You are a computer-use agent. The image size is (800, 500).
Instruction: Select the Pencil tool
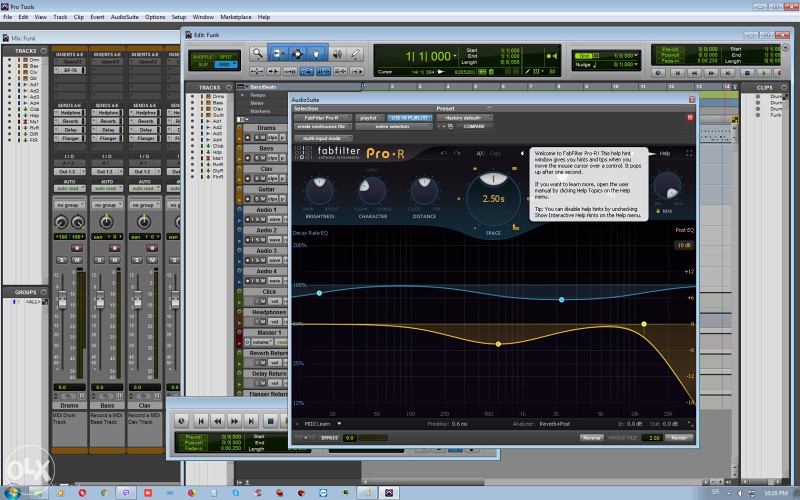[x=356, y=54]
